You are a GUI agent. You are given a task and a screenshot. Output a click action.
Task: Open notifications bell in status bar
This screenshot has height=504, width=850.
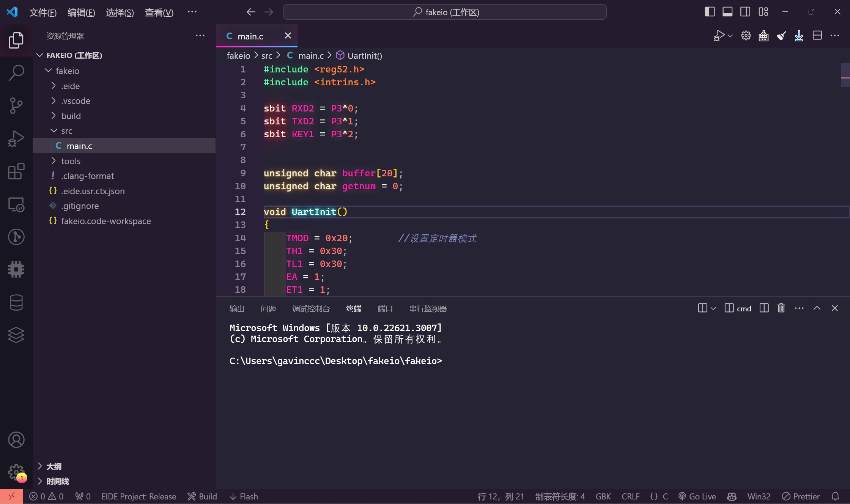pyautogui.click(x=835, y=496)
